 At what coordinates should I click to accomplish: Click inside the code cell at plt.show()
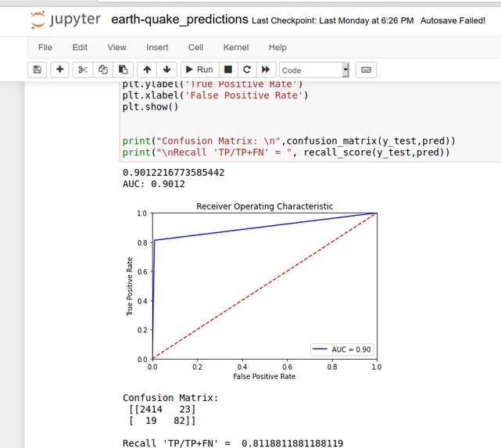[151, 107]
